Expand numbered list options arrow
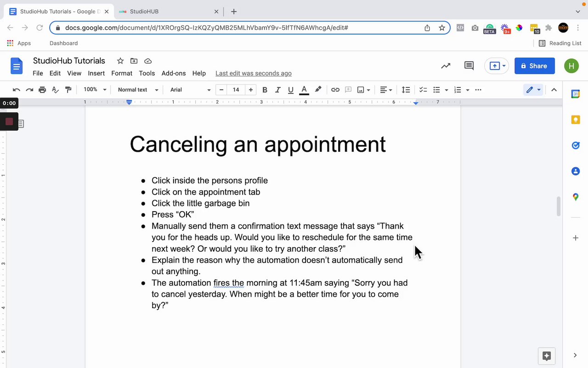This screenshot has height=368, width=588. (468, 90)
